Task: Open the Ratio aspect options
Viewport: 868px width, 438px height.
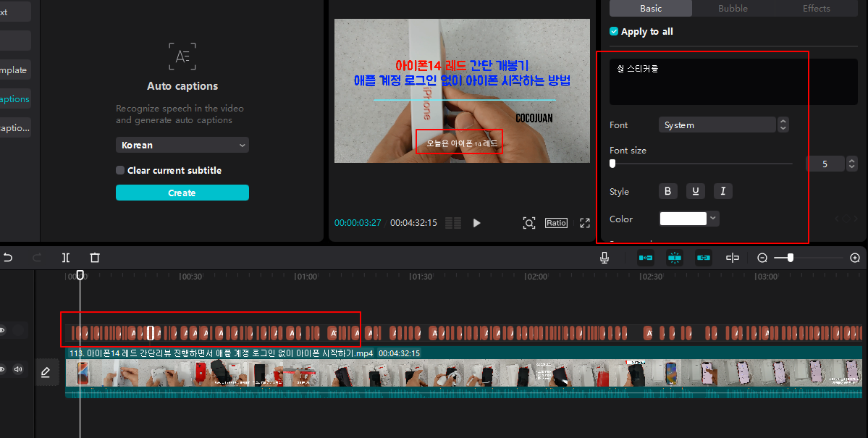Action: [556, 222]
